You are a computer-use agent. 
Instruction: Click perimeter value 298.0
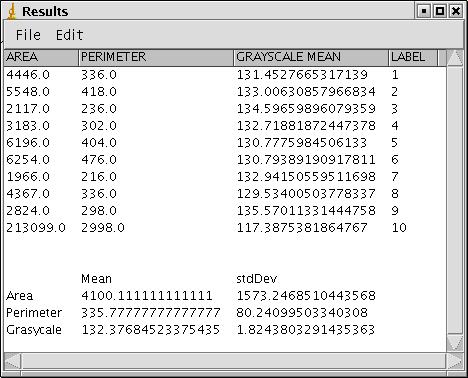coord(99,211)
